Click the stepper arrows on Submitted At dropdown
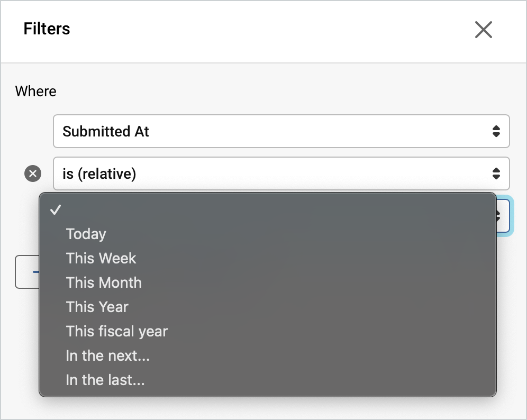The height and width of the screenshot is (420, 527). pos(496,131)
